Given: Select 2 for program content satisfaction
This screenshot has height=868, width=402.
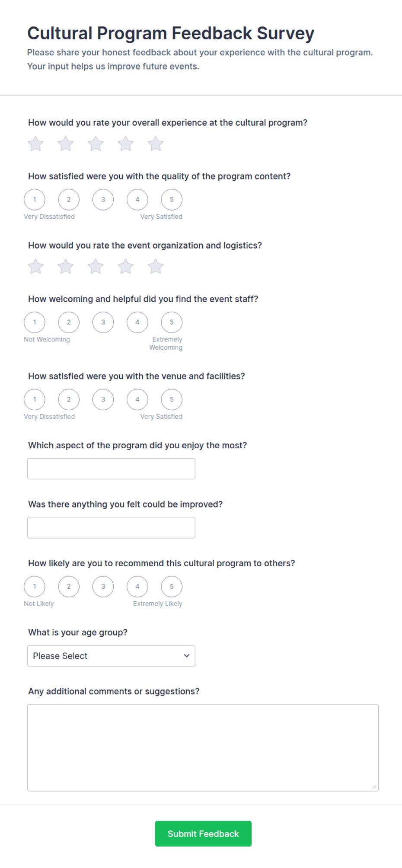Looking at the screenshot, I should (69, 200).
